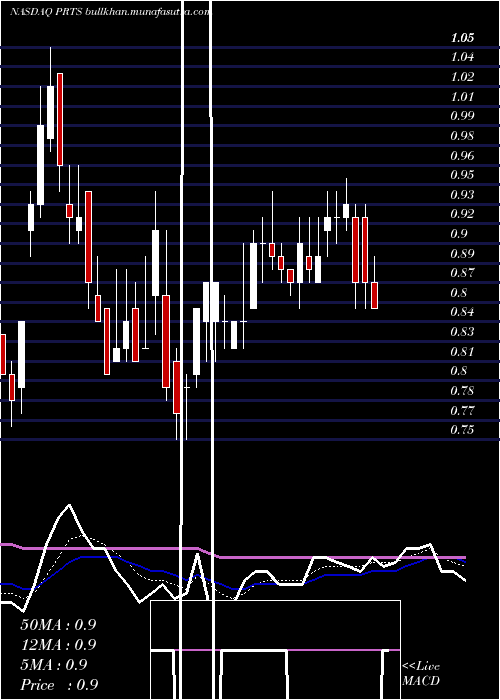Click the Price : 0.9 readout
This screenshot has height=700, width=500.
[x=59, y=685]
